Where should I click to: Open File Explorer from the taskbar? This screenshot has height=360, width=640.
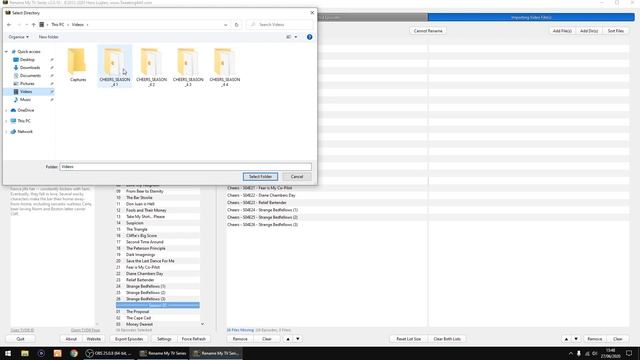[x=24, y=353]
